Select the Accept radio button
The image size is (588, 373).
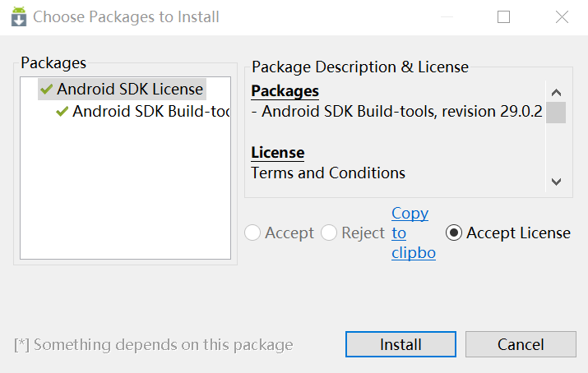[253, 233]
